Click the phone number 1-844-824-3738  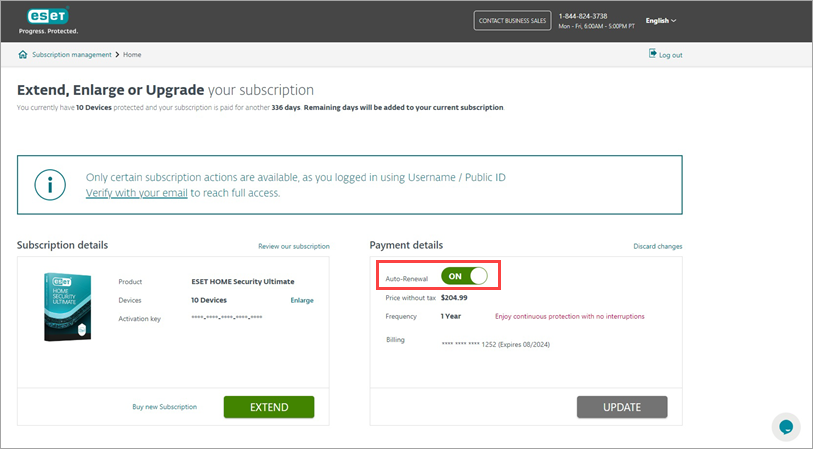[x=583, y=16]
